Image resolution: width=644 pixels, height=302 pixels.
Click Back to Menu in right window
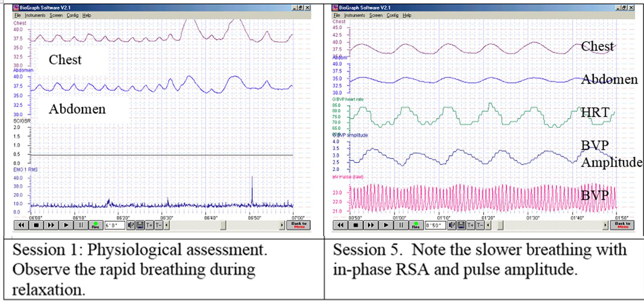click(622, 225)
